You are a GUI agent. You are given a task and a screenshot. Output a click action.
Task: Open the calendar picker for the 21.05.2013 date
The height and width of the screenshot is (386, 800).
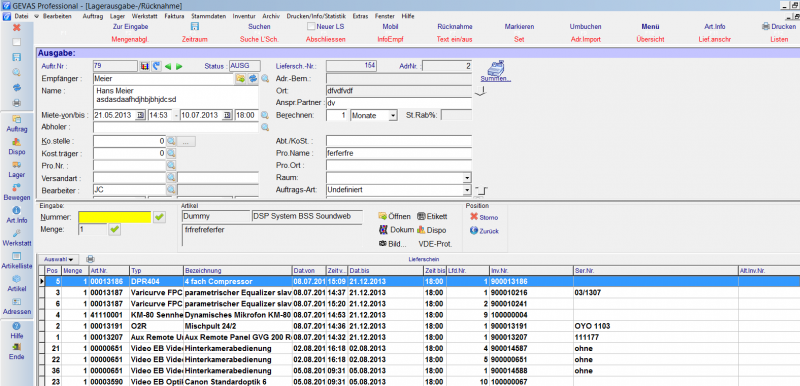coord(141,115)
